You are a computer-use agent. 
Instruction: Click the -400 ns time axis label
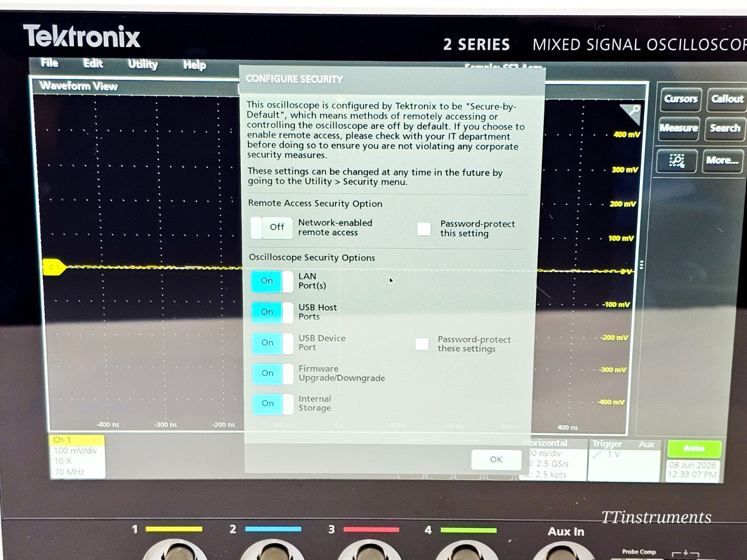click(x=108, y=425)
